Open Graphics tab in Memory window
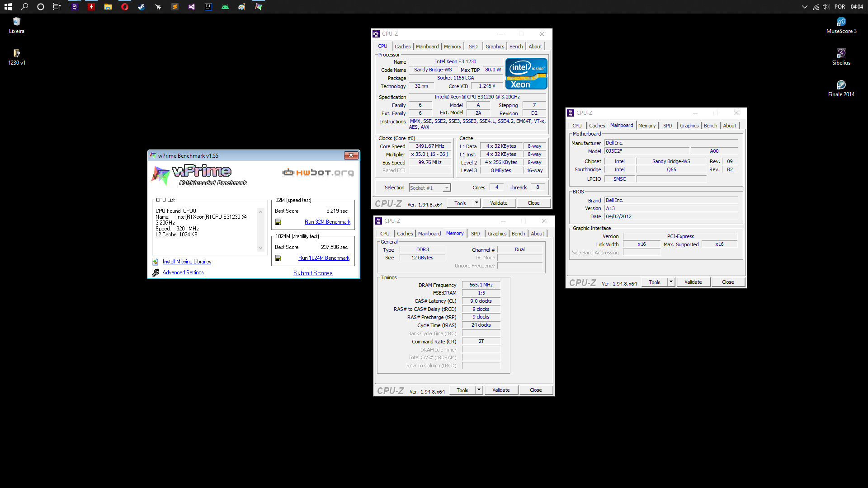868x488 pixels. tap(497, 234)
